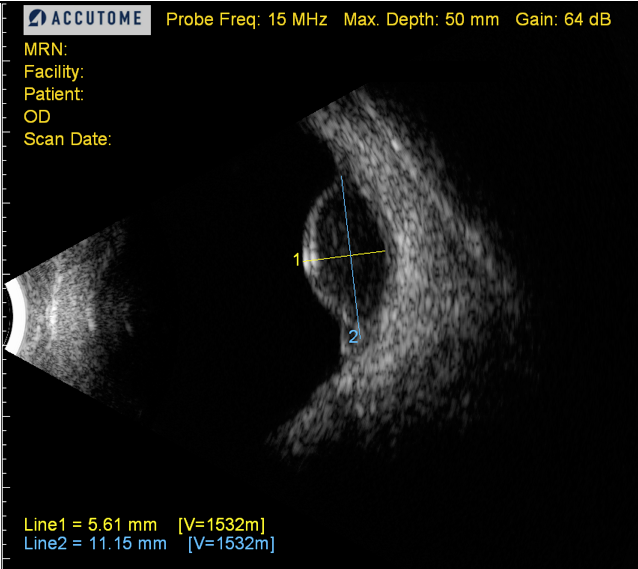Select the "Max. Depth: 50 mm" text
The width and height of the screenshot is (638, 569).
click(x=421, y=20)
